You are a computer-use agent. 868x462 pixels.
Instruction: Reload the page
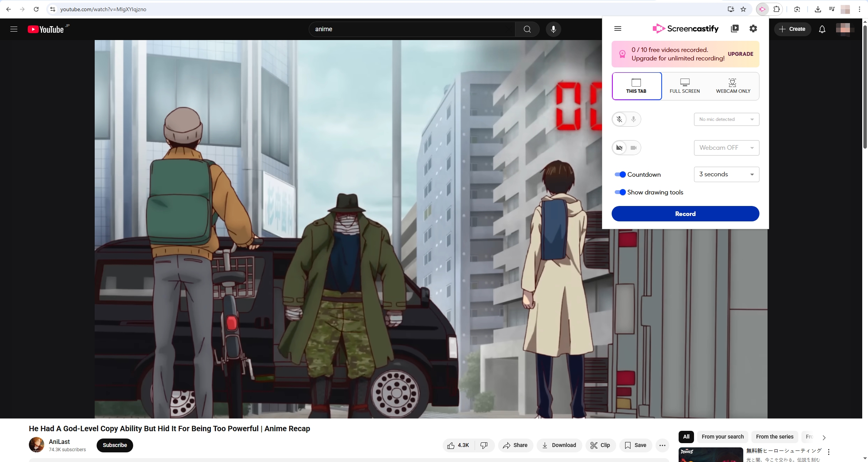pyautogui.click(x=36, y=9)
